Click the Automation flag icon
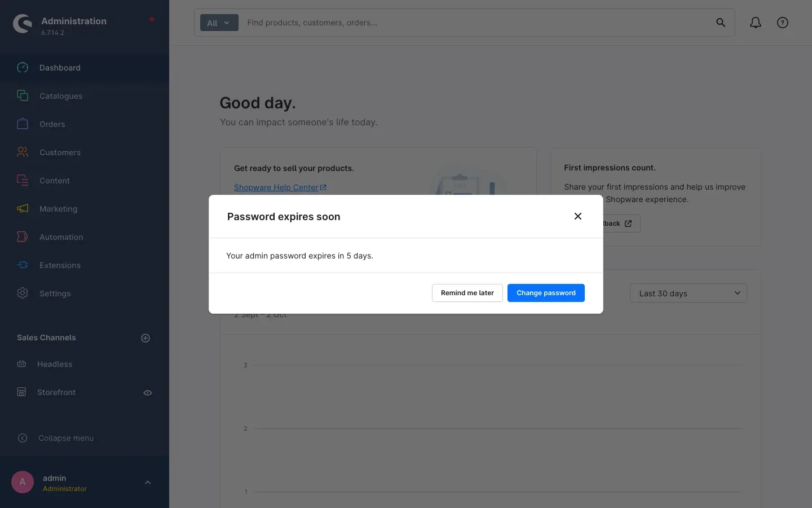 click(x=23, y=237)
